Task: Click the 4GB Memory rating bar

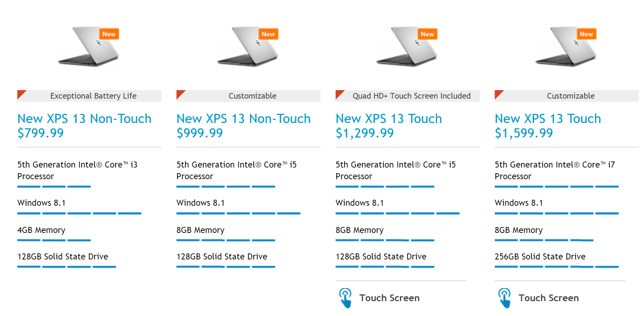Action: click(x=54, y=240)
